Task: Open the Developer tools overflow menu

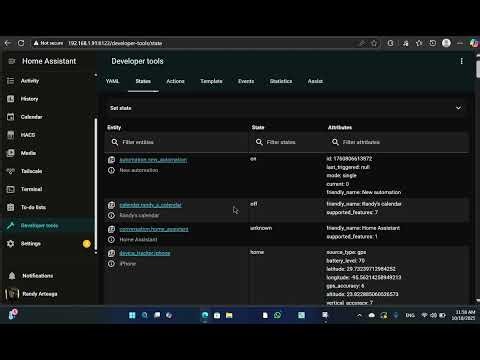Action: (461, 61)
